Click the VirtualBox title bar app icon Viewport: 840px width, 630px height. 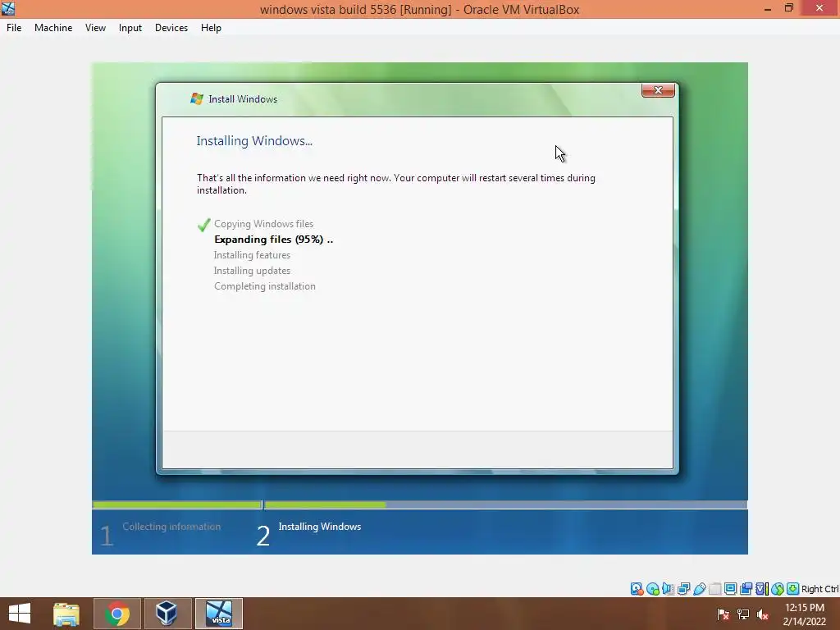click(8, 8)
